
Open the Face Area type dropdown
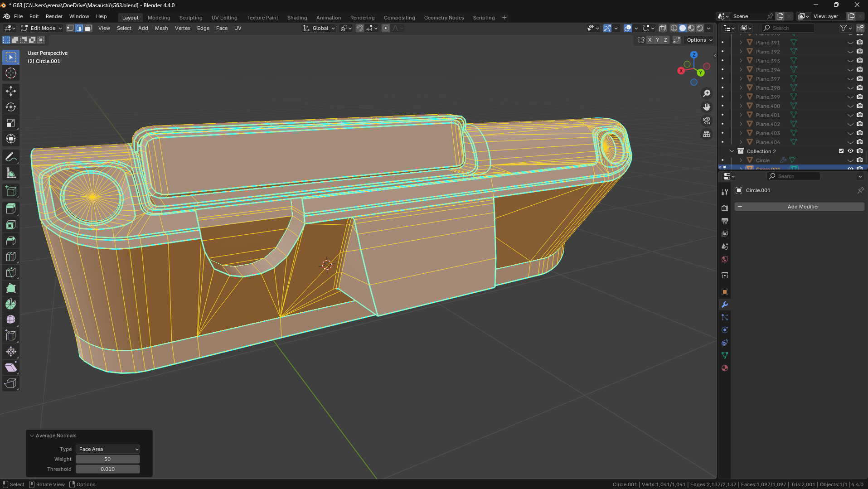click(x=108, y=449)
